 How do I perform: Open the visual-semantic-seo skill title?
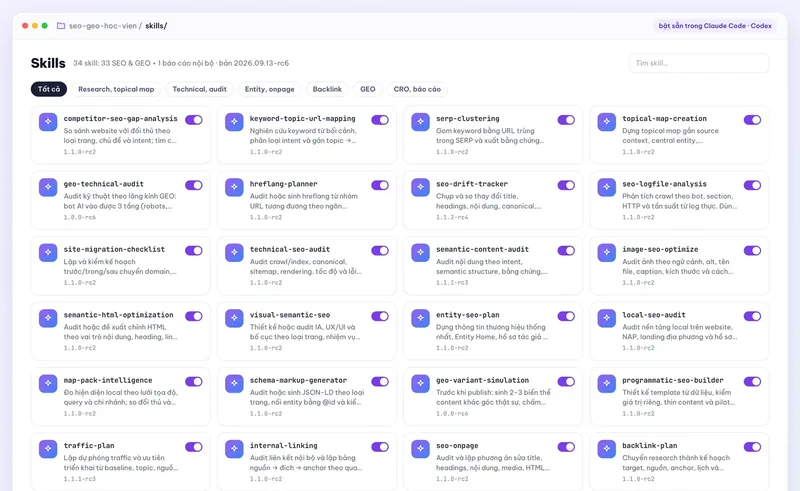[290, 315]
